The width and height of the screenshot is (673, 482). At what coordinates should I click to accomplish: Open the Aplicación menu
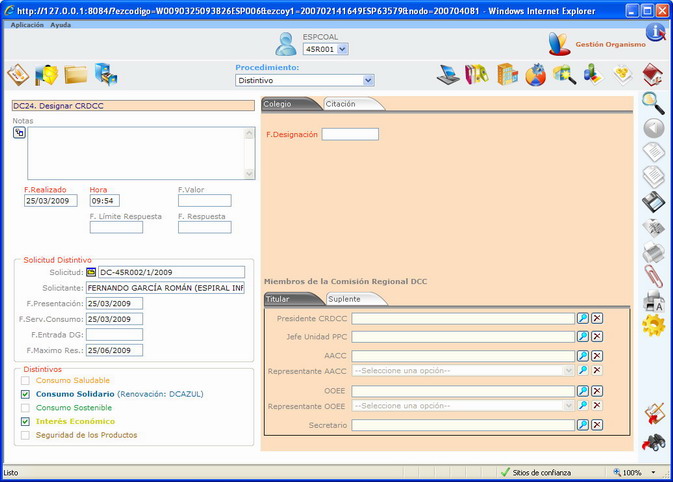27,25
